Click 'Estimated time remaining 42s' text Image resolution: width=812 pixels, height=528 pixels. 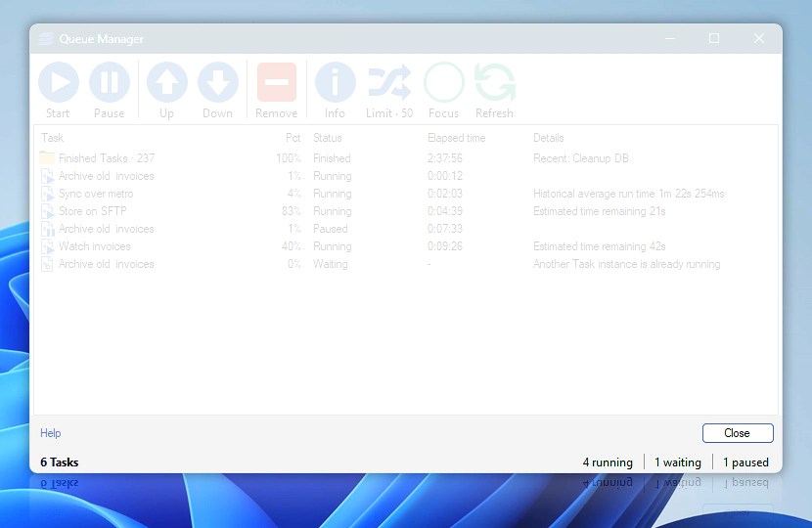pyautogui.click(x=599, y=246)
